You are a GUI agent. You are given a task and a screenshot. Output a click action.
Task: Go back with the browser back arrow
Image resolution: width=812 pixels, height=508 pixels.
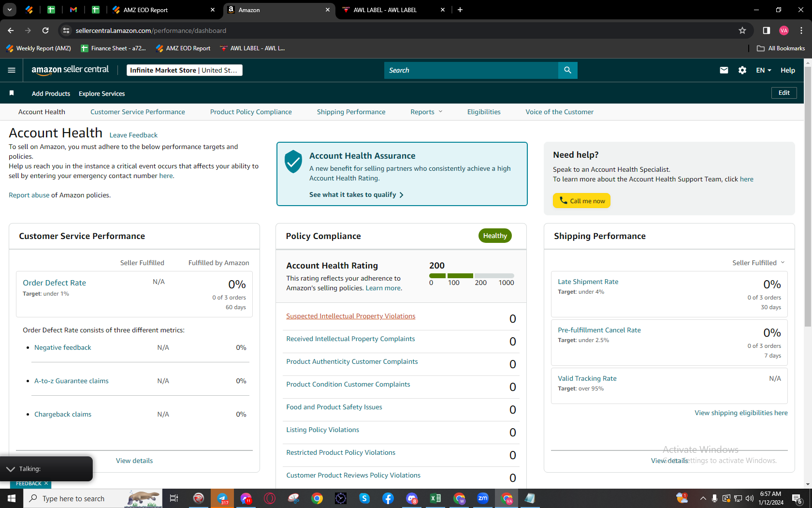click(x=11, y=30)
